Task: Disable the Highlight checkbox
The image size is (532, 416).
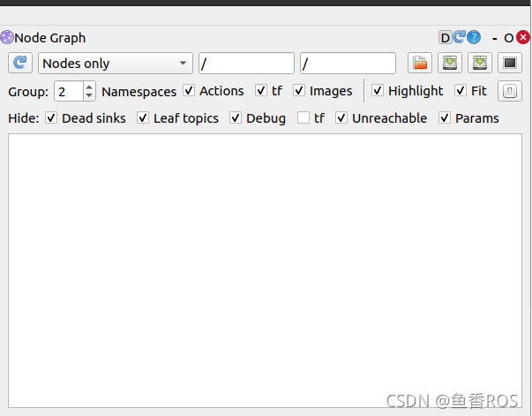Action: pos(378,91)
